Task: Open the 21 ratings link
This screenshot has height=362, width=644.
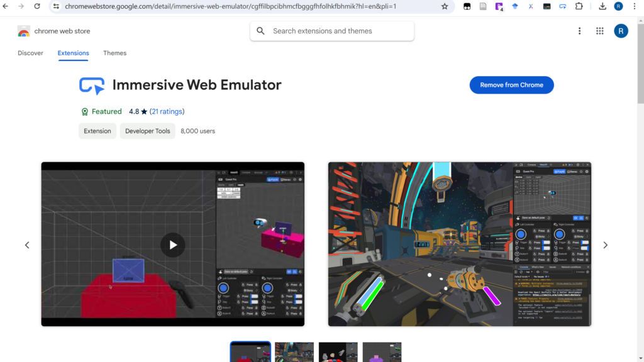Action: point(167,111)
